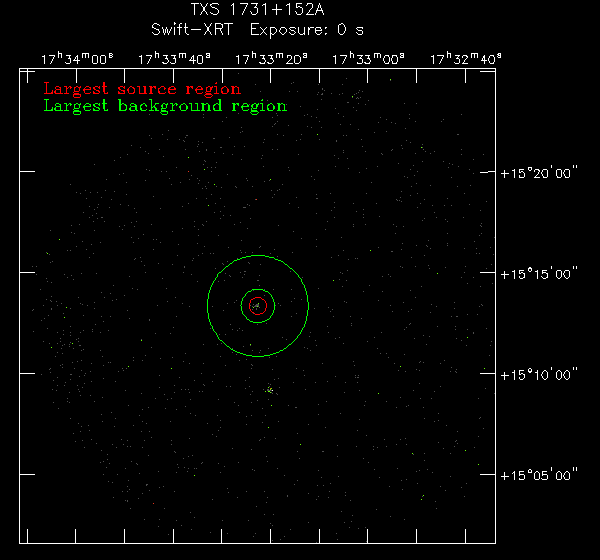Click the RA label 17h32m40s
The image size is (600, 560).
point(465,59)
